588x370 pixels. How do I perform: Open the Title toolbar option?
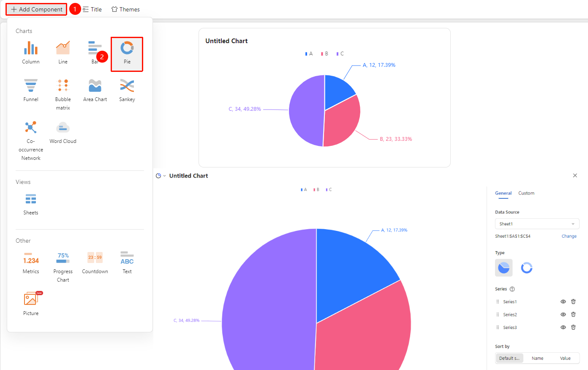click(92, 9)
